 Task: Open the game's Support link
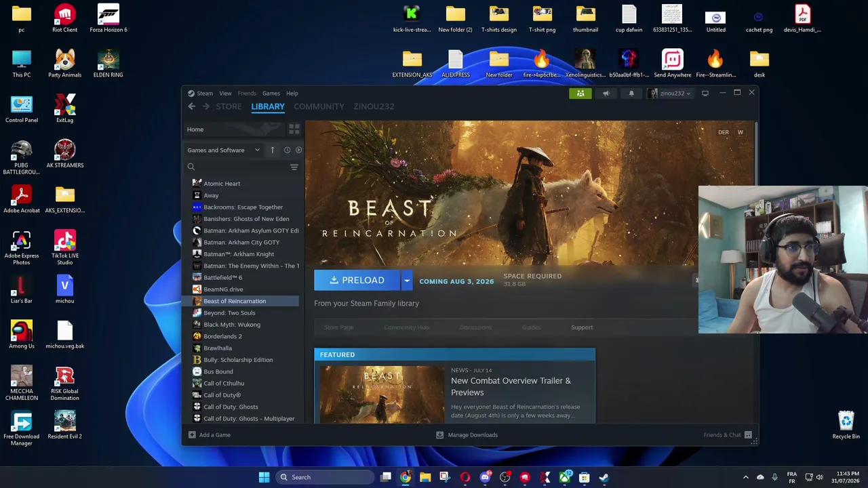tap(582, 327)
